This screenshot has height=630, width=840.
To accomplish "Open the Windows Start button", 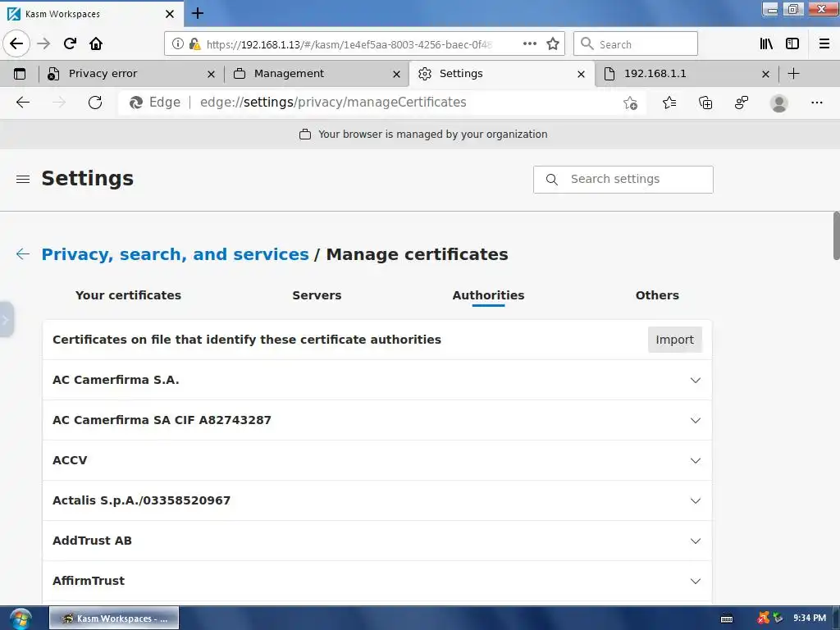I will (21, 619).
